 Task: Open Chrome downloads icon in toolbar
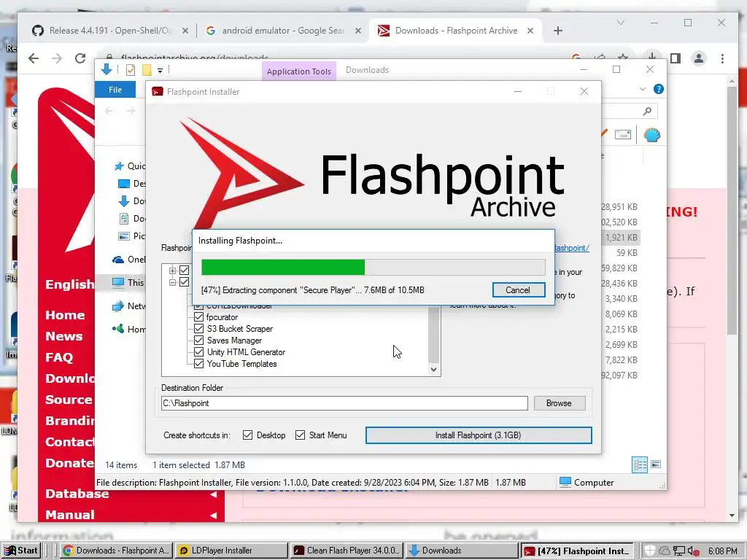(x=652, y=57)
